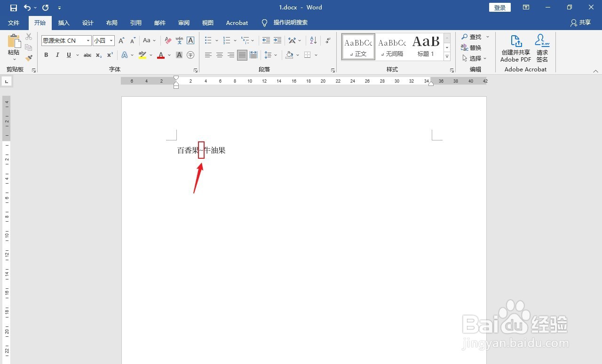Click the Shading paint bucket icon
602x364 pixels.
(289, 55)
